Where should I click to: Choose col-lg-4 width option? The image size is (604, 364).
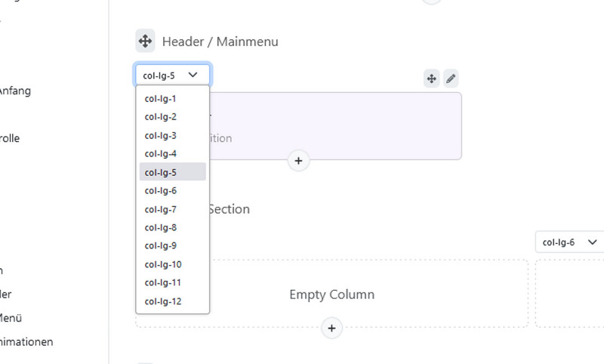click(x=173, y=154)
